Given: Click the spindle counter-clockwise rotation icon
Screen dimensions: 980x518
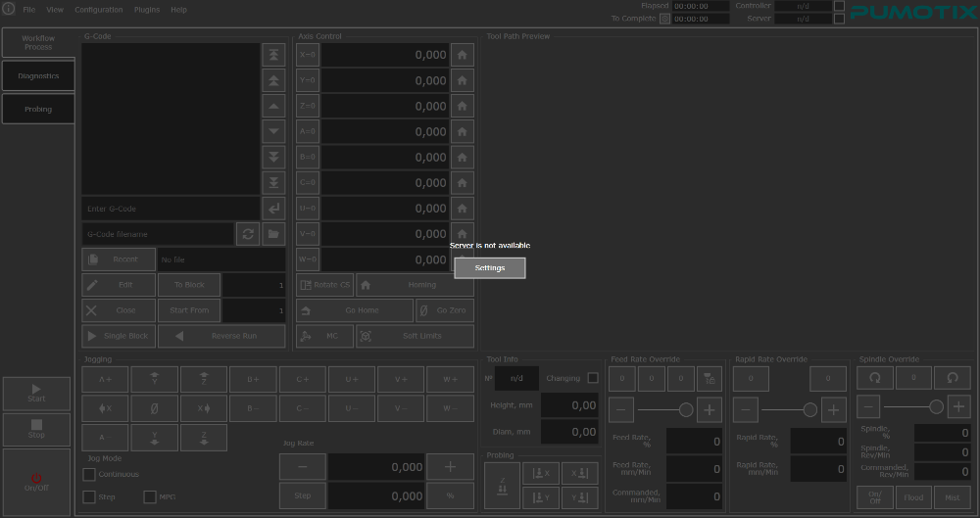Looking at the screenshot, I should pos(952,378).
